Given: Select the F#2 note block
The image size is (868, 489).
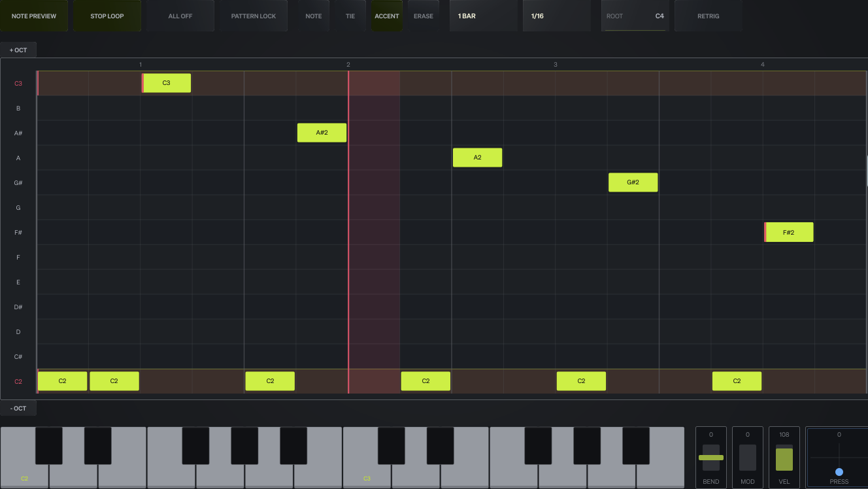Looking at the screenshot, I should (x=789, y=232).
